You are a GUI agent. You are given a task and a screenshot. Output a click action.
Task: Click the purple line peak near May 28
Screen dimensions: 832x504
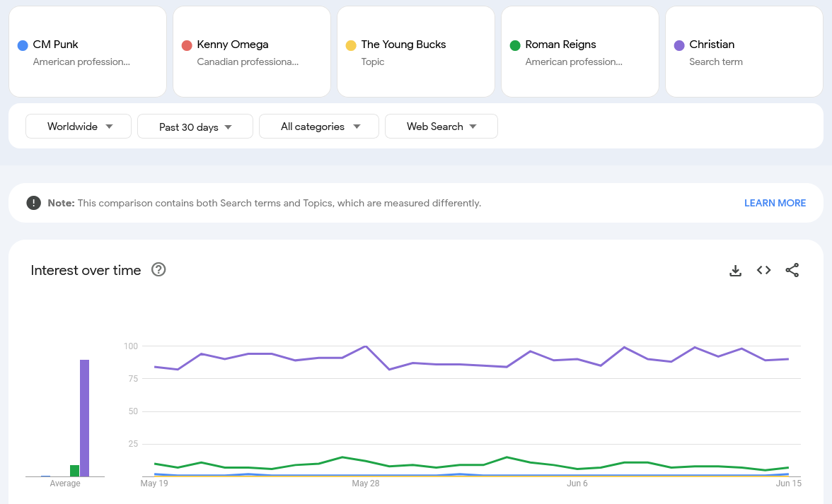[365, 346]
